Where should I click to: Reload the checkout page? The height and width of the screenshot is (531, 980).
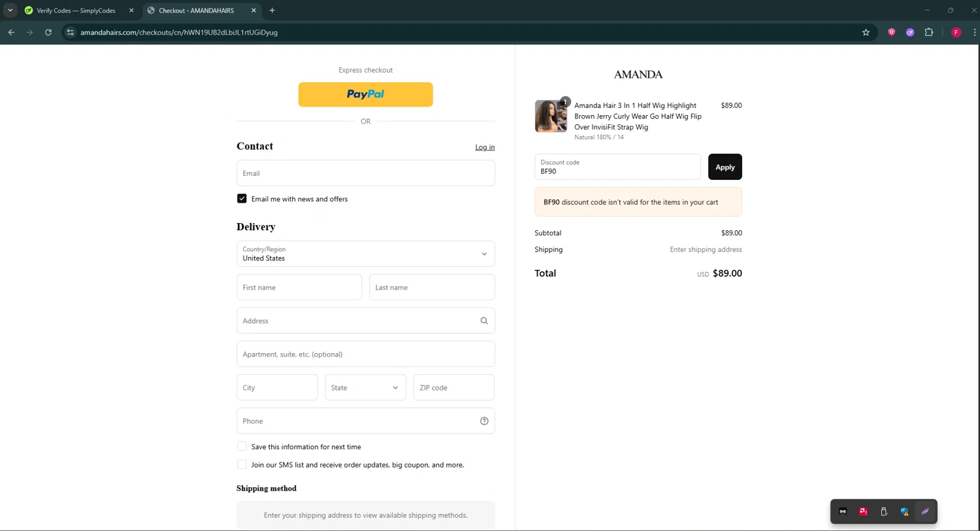tap(48, 32)
